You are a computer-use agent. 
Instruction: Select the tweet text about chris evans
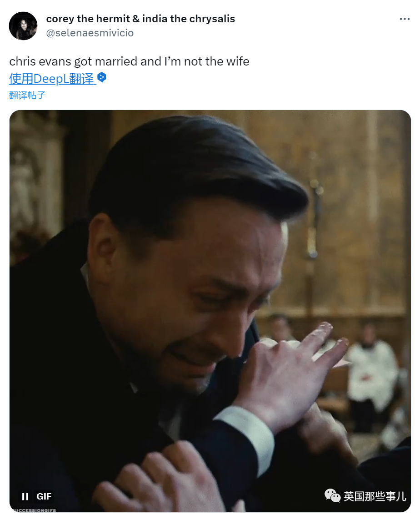(x=129, y=61)
